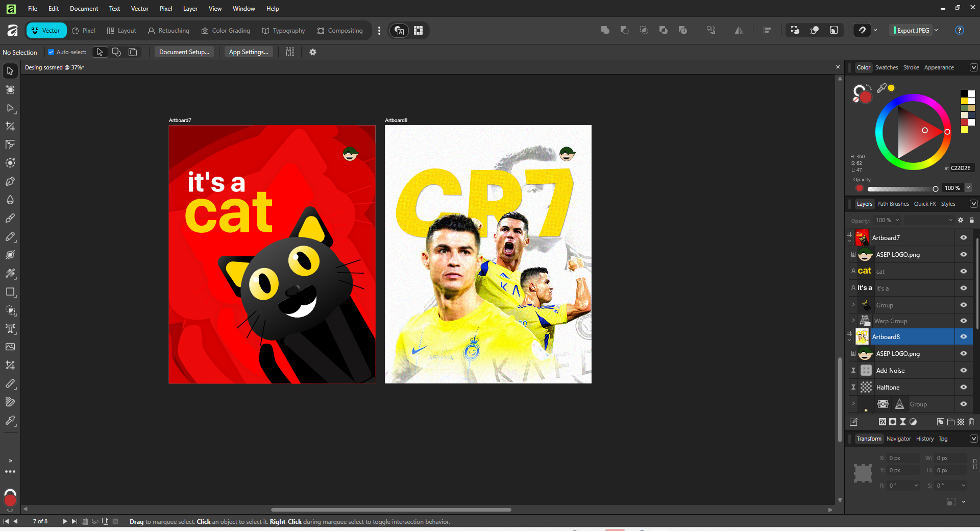Switch to the Stroke tab
The width and height of the screenshot is (980, 531).
(x=911, y=67)
